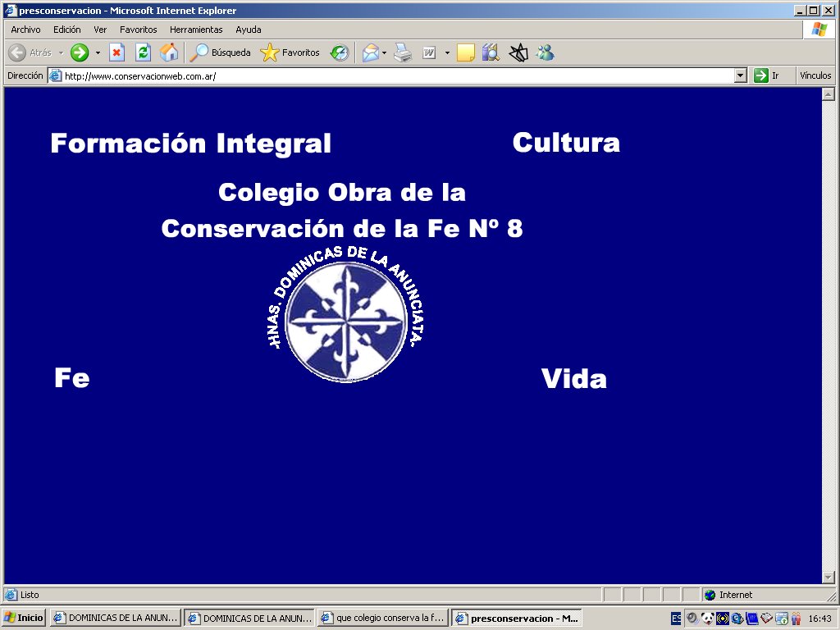This screenshot has height=630, width=840.
Task: Click the update green arrow tray icon
Action: point(782,619)
